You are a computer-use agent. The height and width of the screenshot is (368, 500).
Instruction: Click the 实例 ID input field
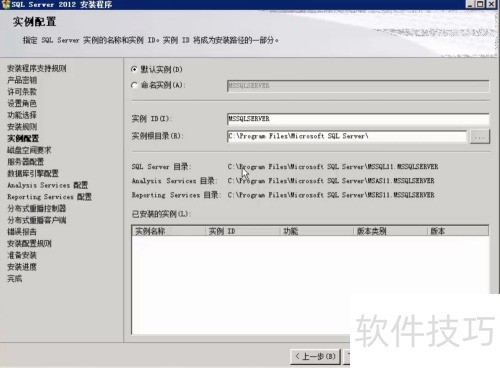click(x=358, y=119)
